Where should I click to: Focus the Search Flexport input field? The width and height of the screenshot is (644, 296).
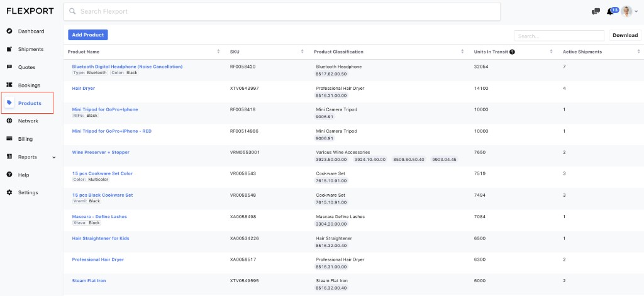tap(282, 11)
